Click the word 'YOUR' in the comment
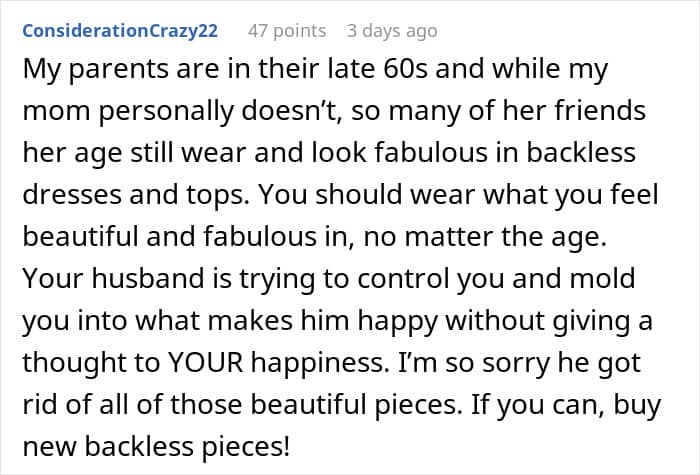 pos(205,362)
